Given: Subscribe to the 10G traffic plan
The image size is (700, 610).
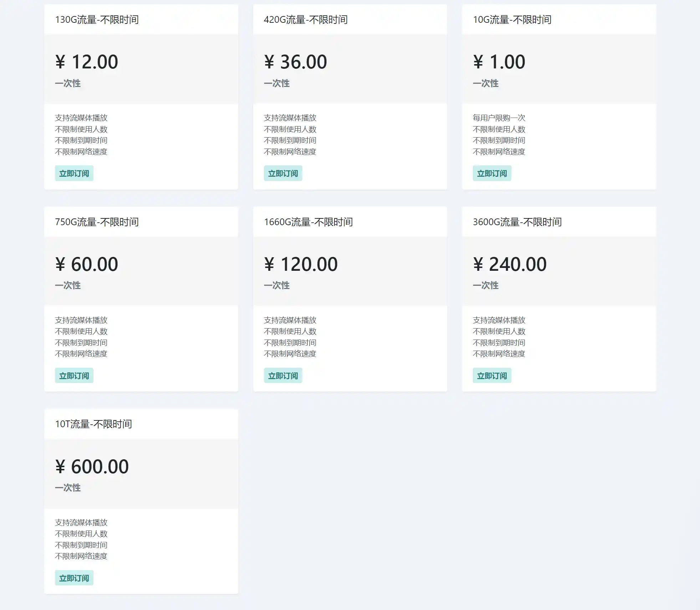Looking at the screenshot, I should 492,174.
